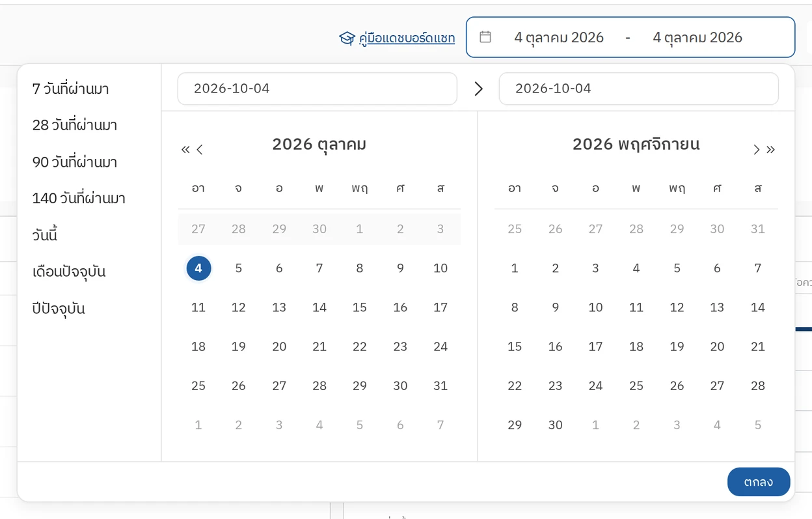812x519 pixels.
Task: Go to previous year with double-left arrow
Action: click(x=185, y=150)
